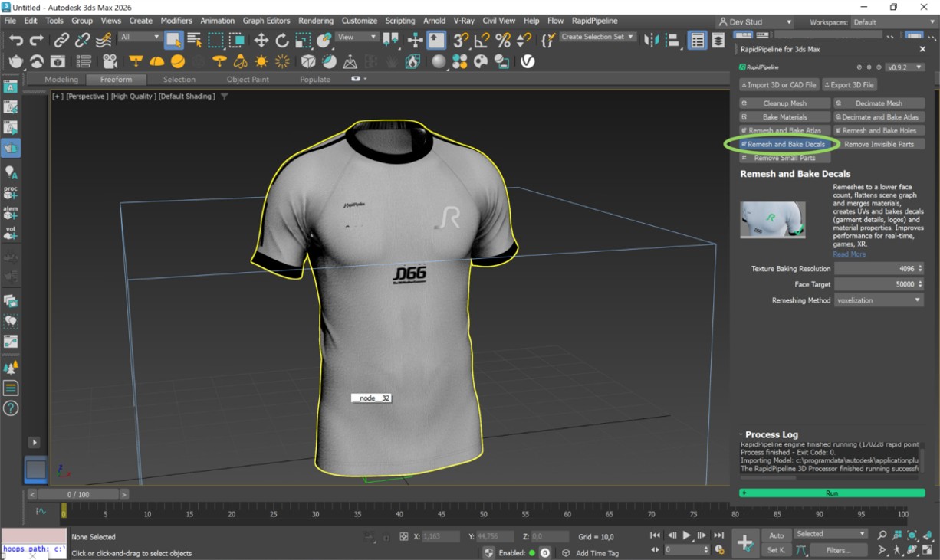Image resolution: width=940 pixels, height=560 pixels.
Task: Click the Undo arrow icon
Action: pos(15,41)
